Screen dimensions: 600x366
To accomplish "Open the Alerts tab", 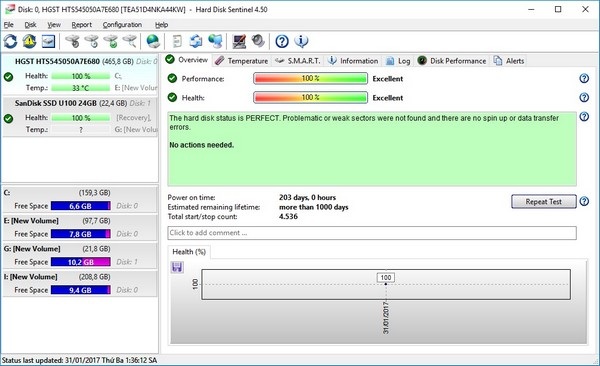I will (x=509, y=60).
